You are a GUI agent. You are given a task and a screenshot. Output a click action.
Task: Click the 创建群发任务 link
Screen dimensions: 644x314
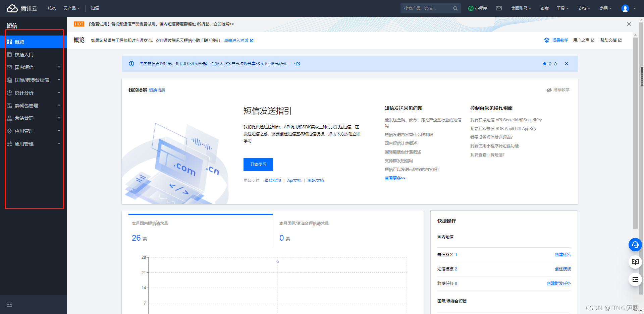tap(559, 284)
